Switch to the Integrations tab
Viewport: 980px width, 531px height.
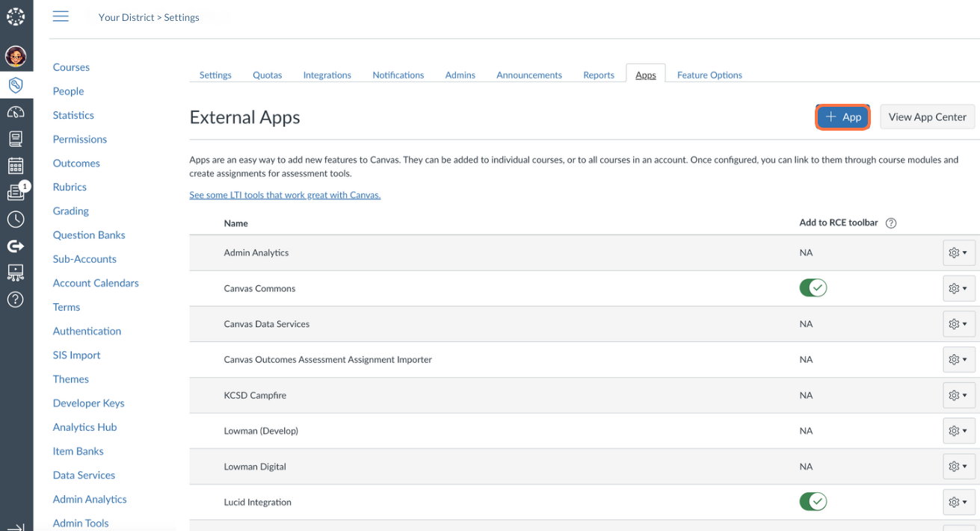[x=327, y=75]
